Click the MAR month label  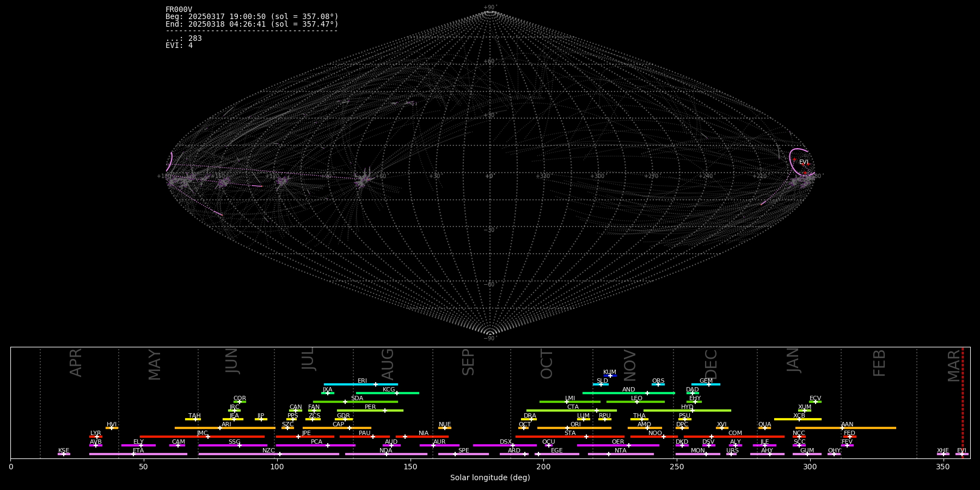point(954,365)
